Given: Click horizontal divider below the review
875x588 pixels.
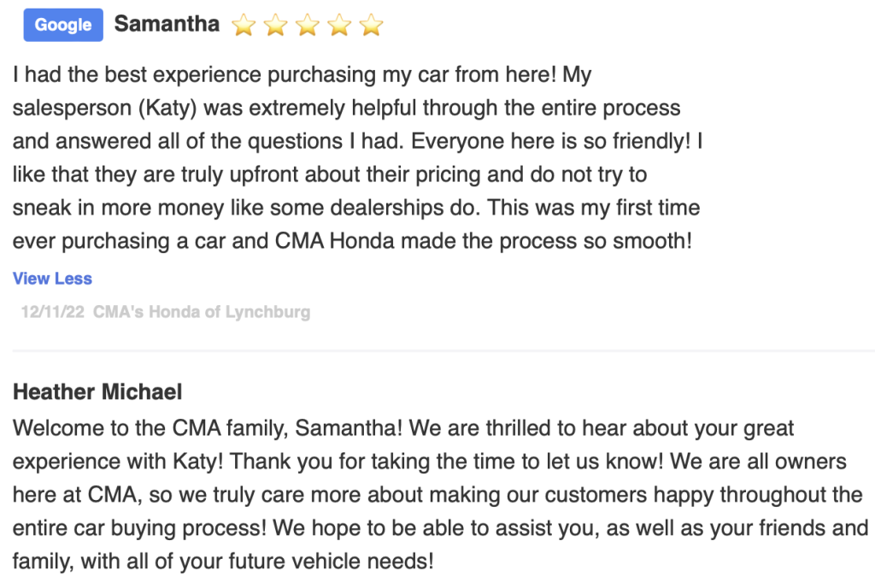Looking at the screenshot, I should pos(443,351).
